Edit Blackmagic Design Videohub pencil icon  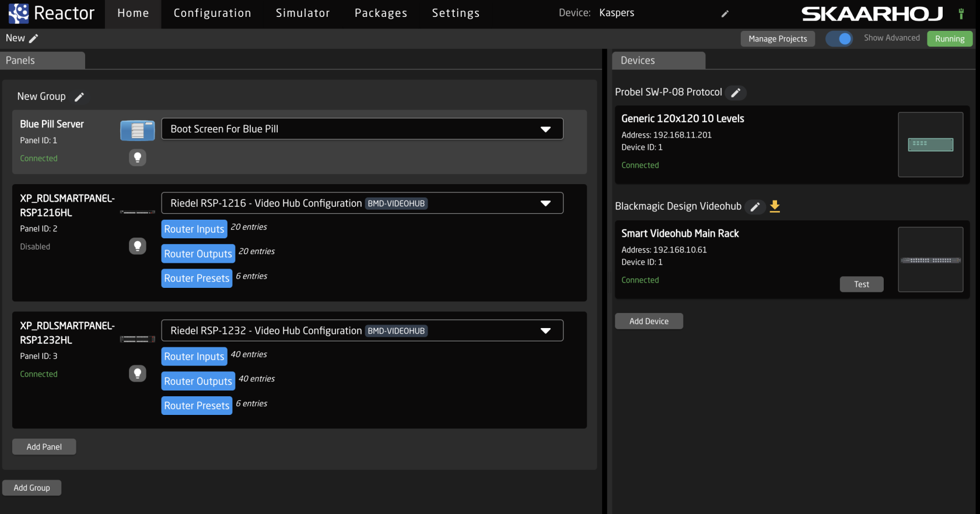coord(755,207)
